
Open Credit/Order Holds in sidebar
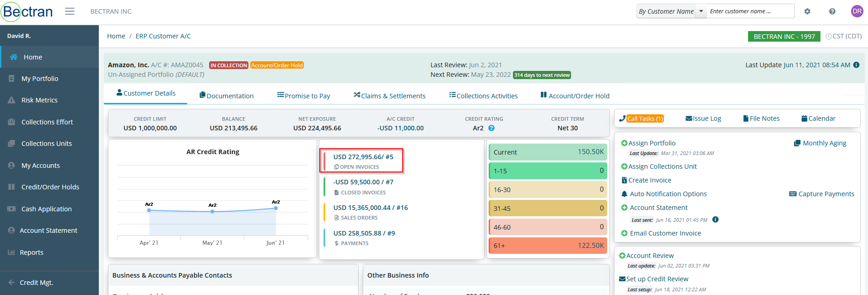pos(49,187)
